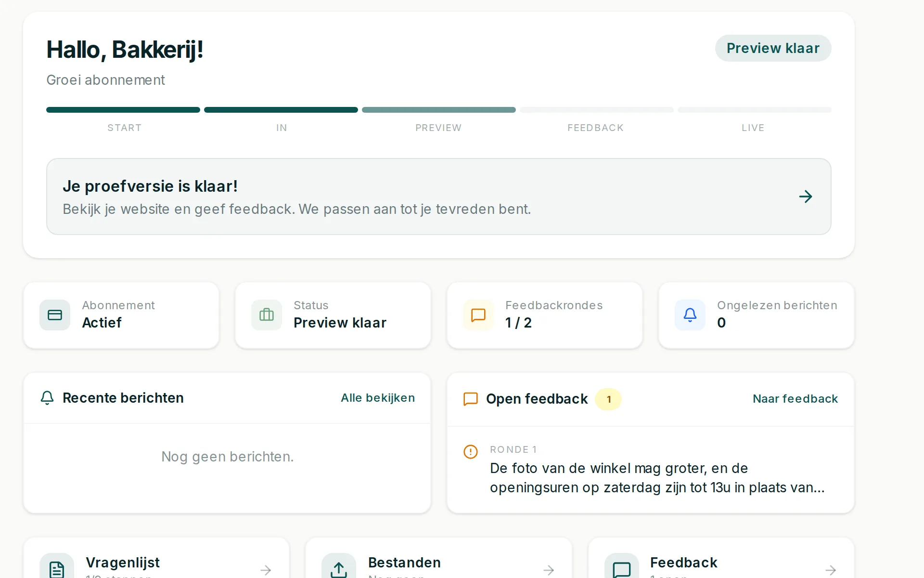924x578 pixels.
Task: Click the START progress bar segment
Action: (123, 110)
